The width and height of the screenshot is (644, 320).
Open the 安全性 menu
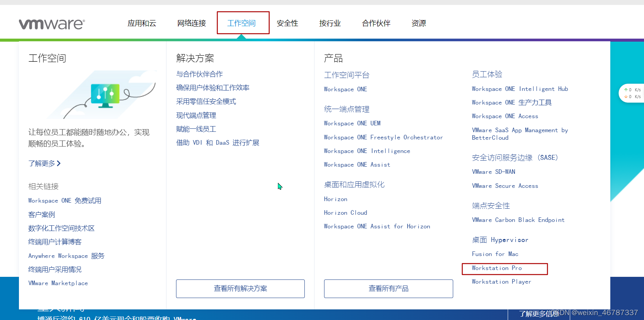coord(287,23)
